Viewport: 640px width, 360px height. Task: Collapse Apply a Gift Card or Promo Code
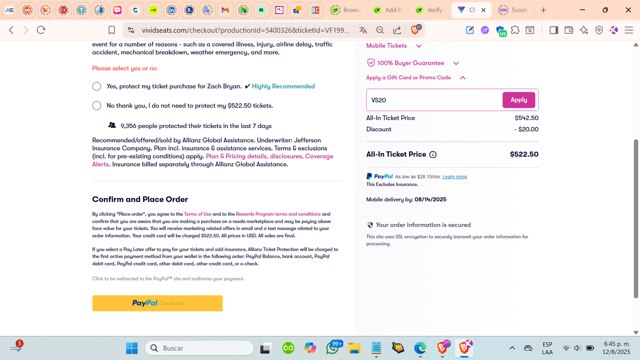(462, 78)
